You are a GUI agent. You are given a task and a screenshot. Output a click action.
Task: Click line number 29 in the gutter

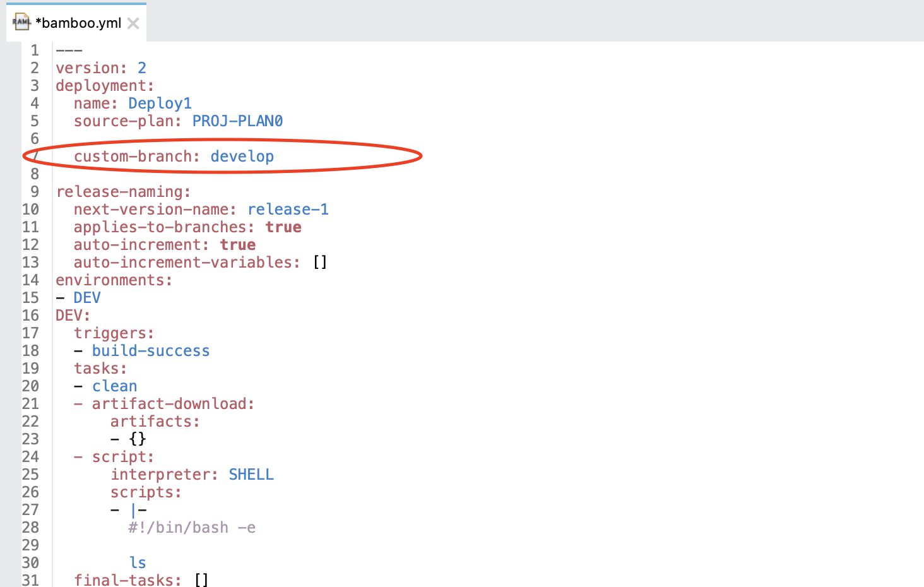(x=30, y=545)
